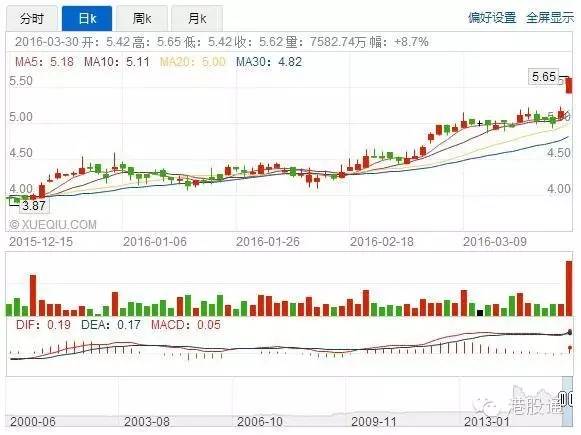Click the 2016-01-26 date axis label
581x435 pixels.
tap(268, 242)
